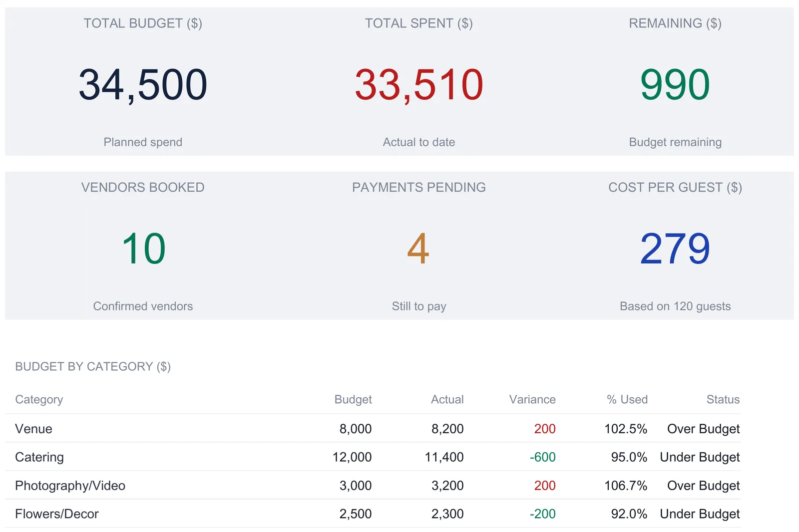799x532 pixels.
Task: Click the % Used column header
Action: tap(627, 399)
